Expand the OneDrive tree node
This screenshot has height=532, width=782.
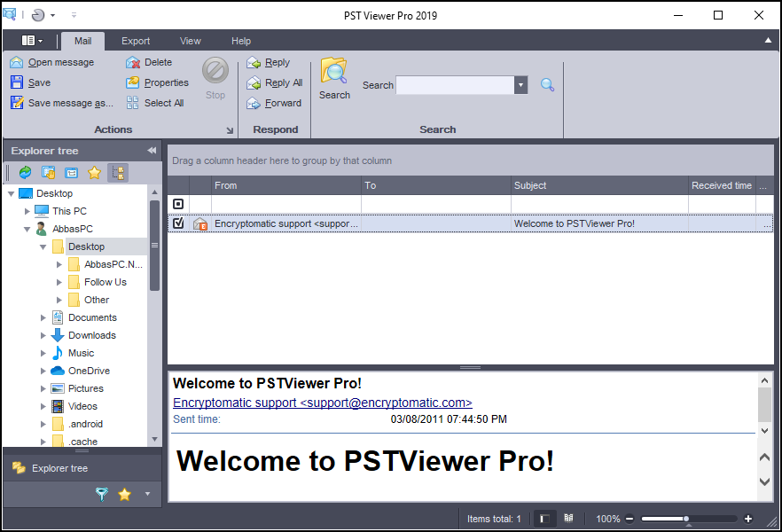43,371
